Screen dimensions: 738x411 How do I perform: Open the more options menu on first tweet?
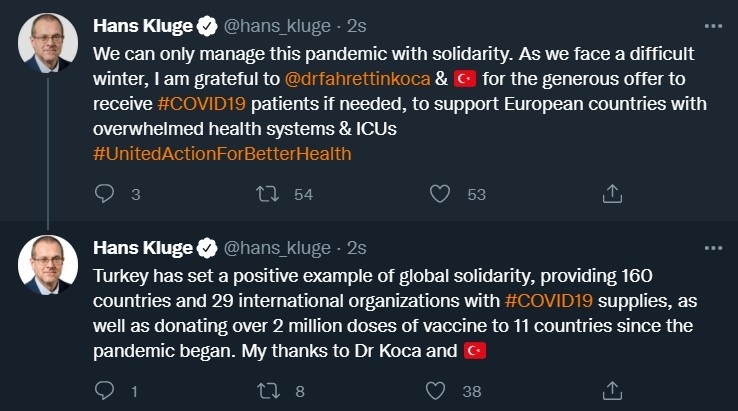tap(712, 25)
